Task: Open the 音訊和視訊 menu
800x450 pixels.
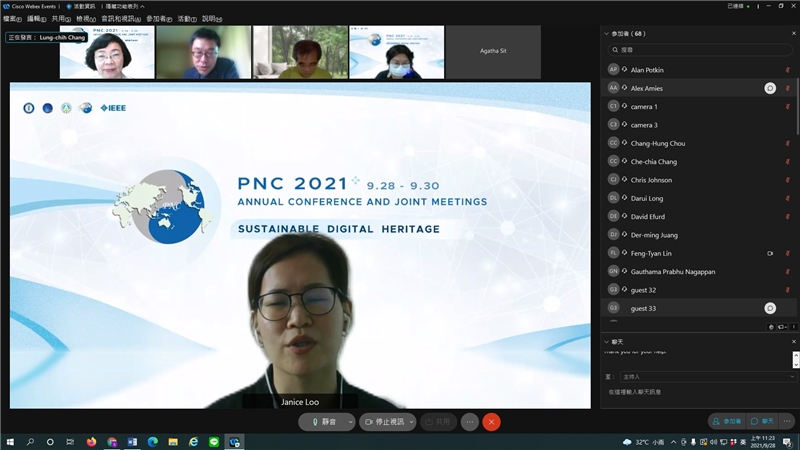Action: point(121,19)
